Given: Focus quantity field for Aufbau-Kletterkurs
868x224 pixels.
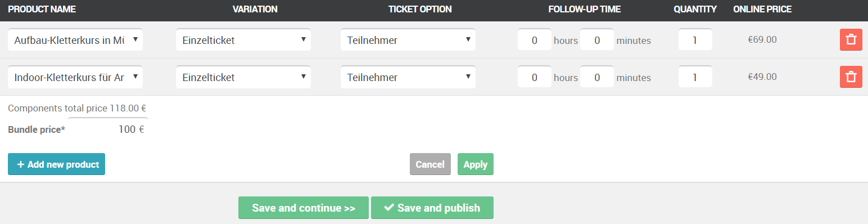Looking at the screenshot, I should pos(695,40).
